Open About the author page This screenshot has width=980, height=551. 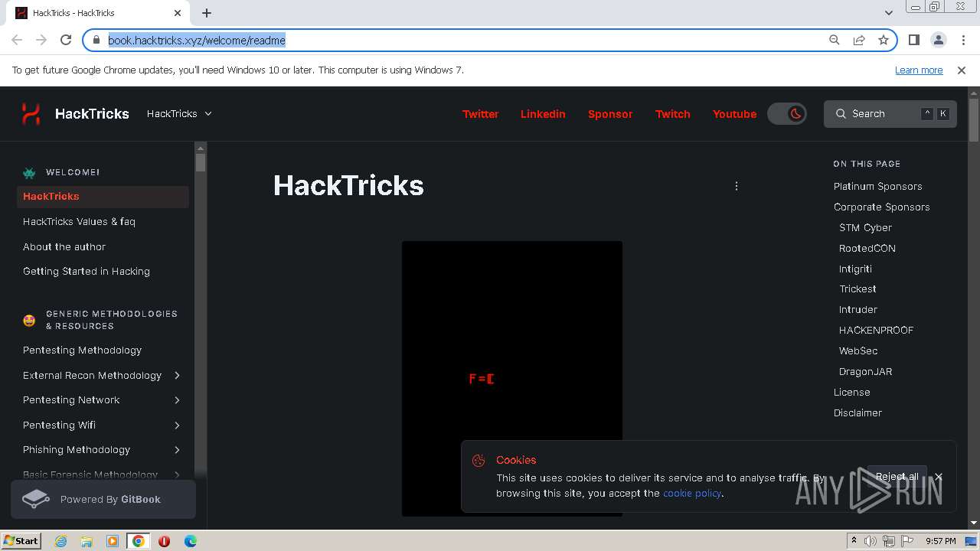[x=64, y=246]
